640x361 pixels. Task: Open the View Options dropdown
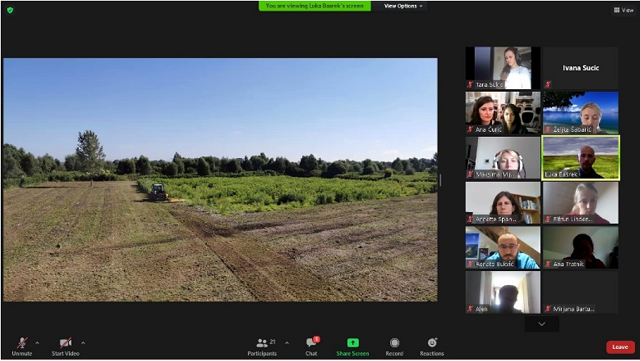pos(403,6)
